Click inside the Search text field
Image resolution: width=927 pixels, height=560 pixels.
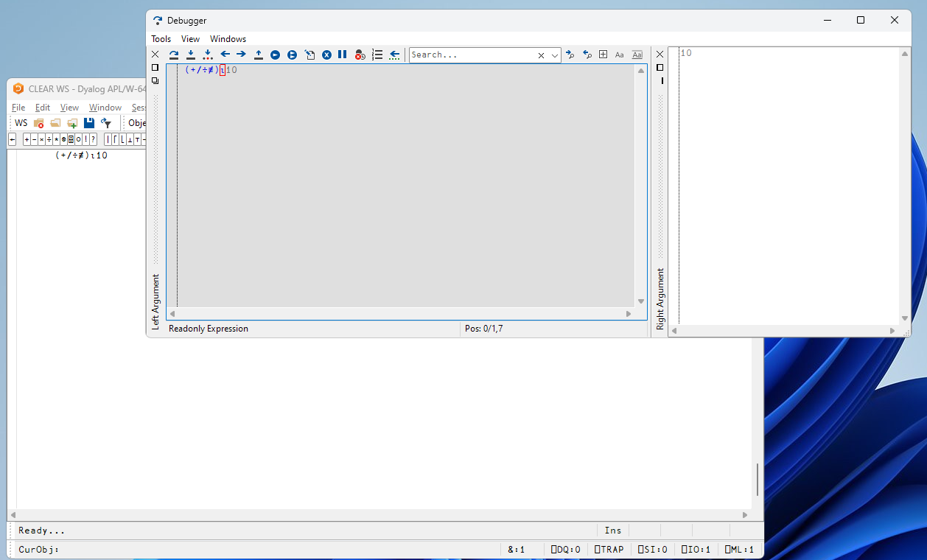pyautogui.click(x=472, y=55)
